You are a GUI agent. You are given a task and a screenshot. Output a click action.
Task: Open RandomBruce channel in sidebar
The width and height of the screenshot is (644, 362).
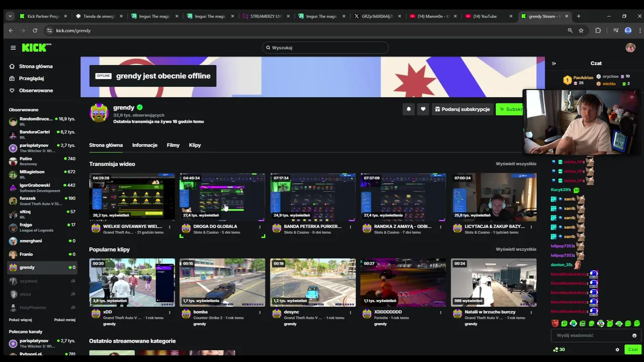coord(42,121)
